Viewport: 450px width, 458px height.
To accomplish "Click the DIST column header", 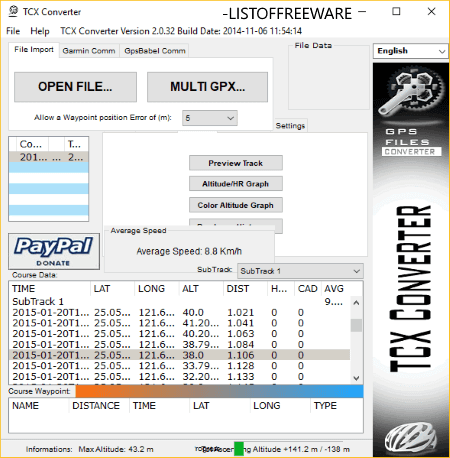I will click(x=246, y=289).
